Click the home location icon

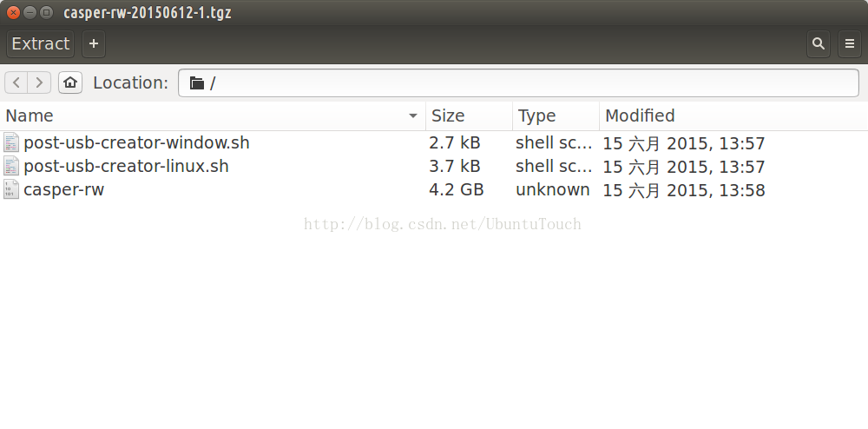[70, 82]
